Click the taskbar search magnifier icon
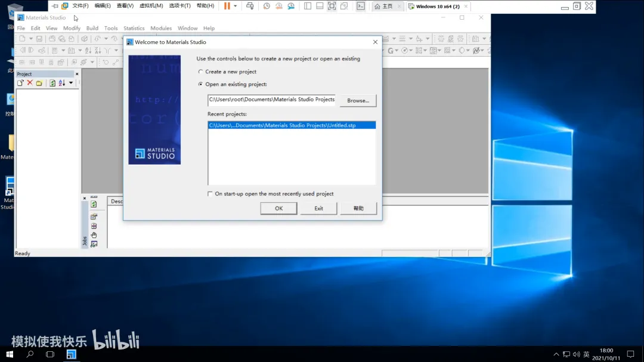 click(x=30, y=354)
